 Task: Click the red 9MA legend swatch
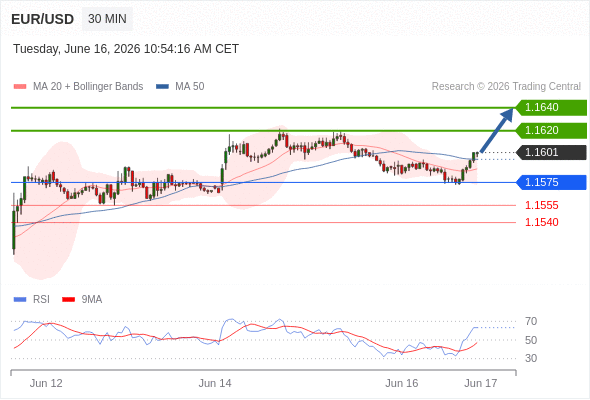68,300
